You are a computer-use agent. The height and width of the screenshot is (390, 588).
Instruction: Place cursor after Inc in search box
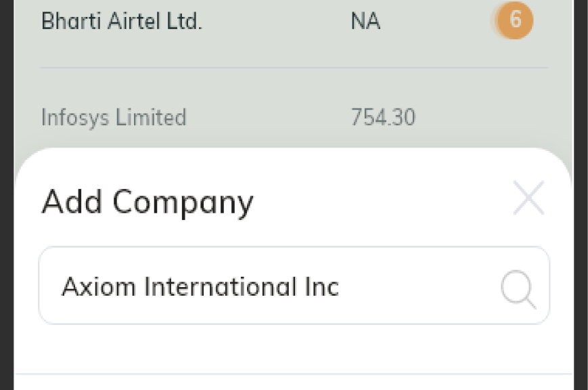pyautogui.click(x=340, y=287)
